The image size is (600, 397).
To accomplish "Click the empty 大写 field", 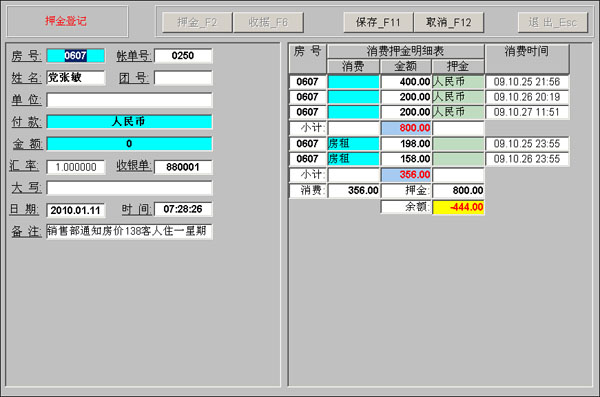I will [129, 188].
